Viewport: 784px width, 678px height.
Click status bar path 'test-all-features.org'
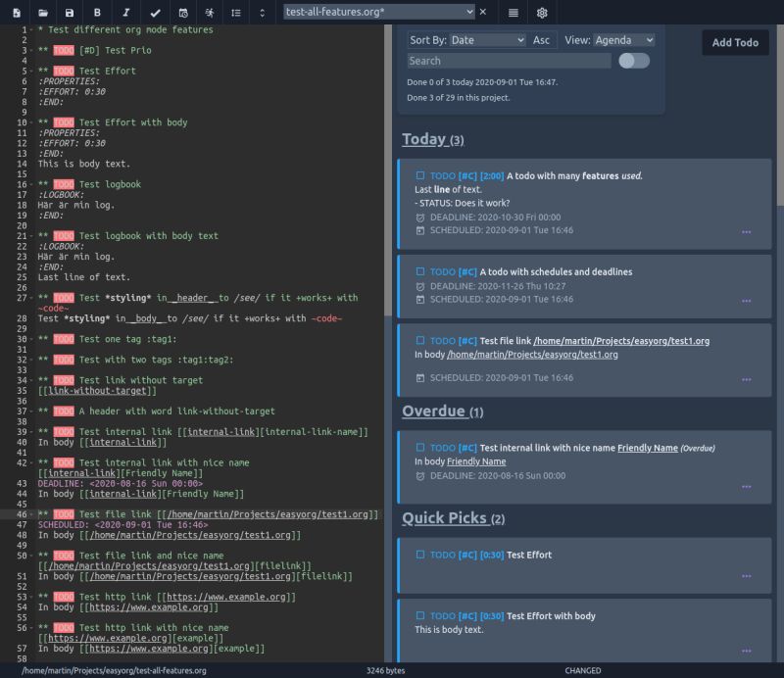point(114,670)
